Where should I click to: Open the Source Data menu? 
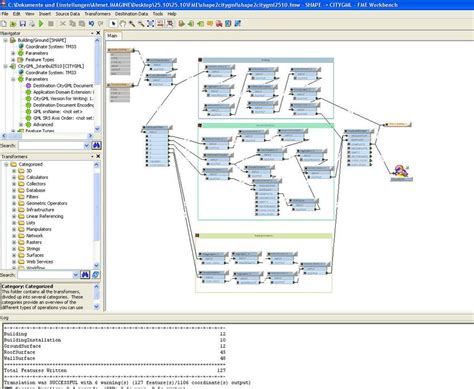pyautogui.click(x=68, y=14)
